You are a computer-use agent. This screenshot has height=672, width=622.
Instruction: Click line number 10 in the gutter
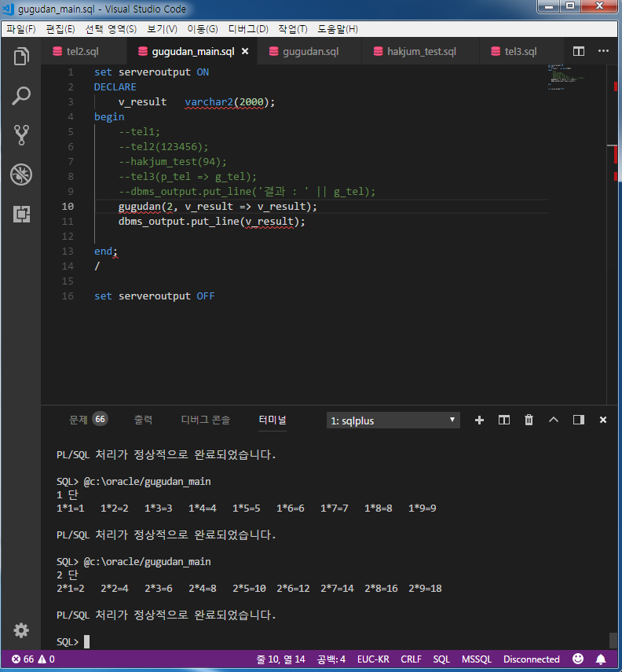pos(68,207)
